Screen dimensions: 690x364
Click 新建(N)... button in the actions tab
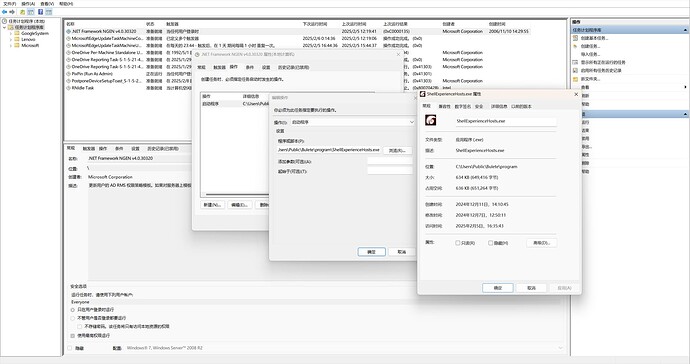click(212, 205)
